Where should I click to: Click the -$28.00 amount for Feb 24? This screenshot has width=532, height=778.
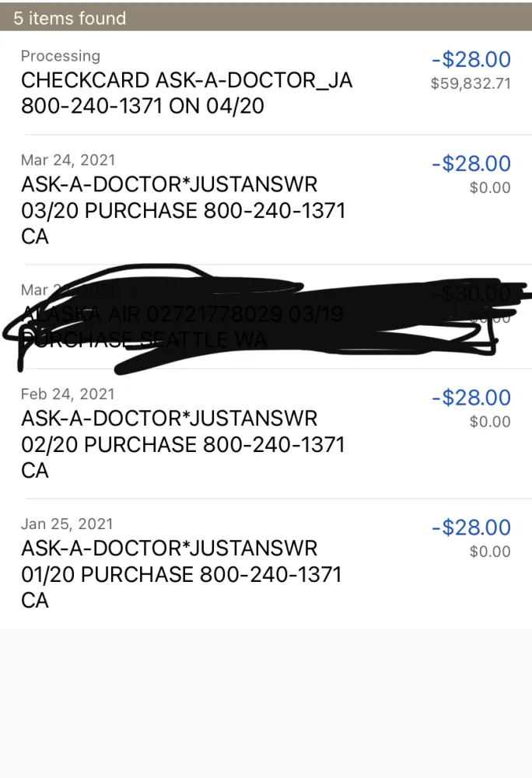click(471, 398)
